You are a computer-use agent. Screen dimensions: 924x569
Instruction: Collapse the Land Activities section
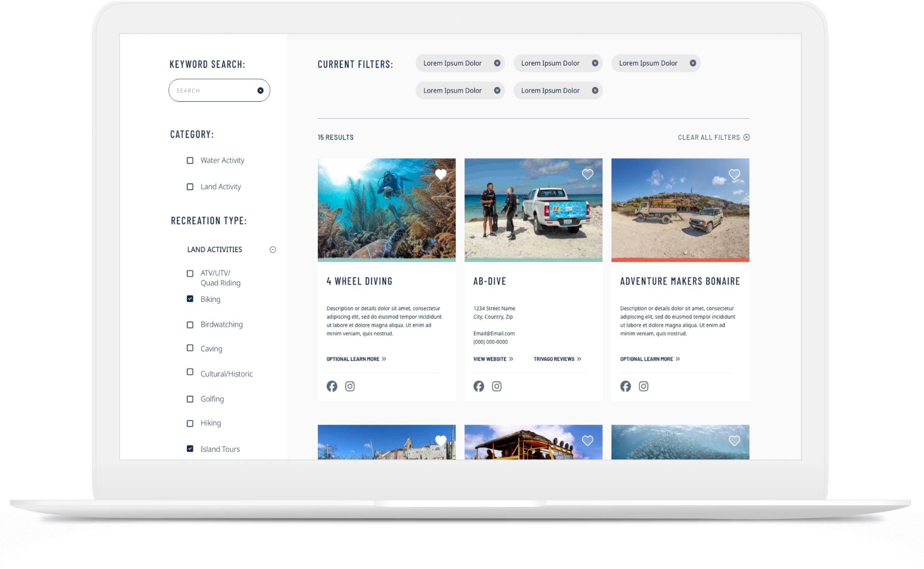273,249
